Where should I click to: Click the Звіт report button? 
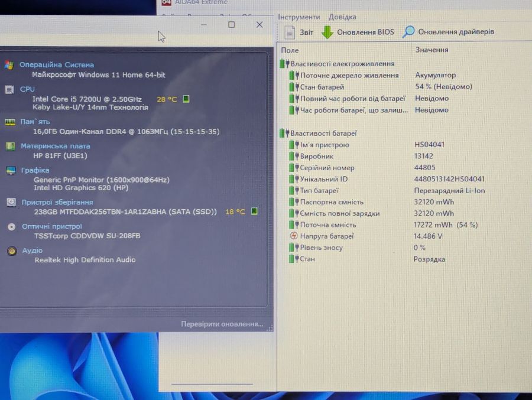tap(299, 32)
